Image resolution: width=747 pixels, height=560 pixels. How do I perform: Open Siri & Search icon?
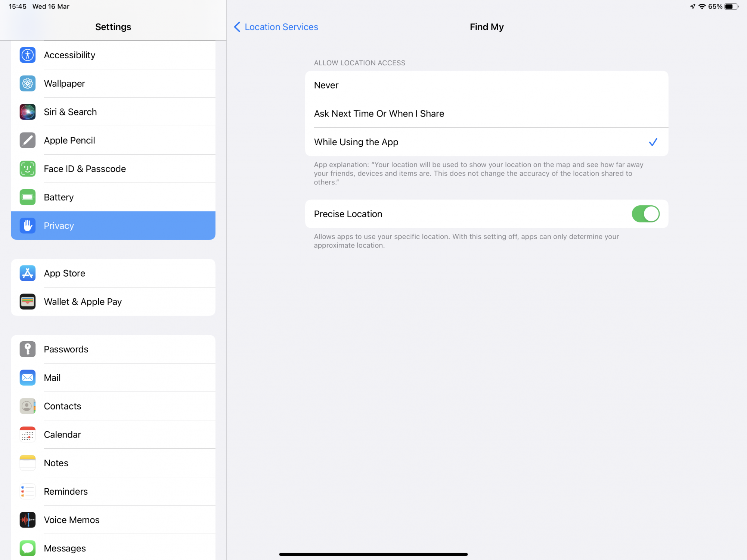pyautogui.click(x=28, y=112)
